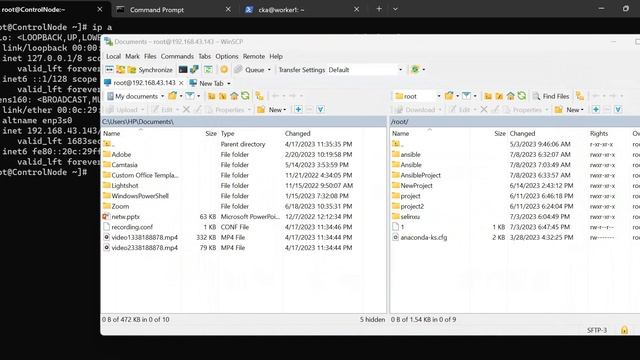The width and height of the screenshot is (640, 360).
Task: Open the terminal console icon in WinSCP toolbar
Action: 183,70
